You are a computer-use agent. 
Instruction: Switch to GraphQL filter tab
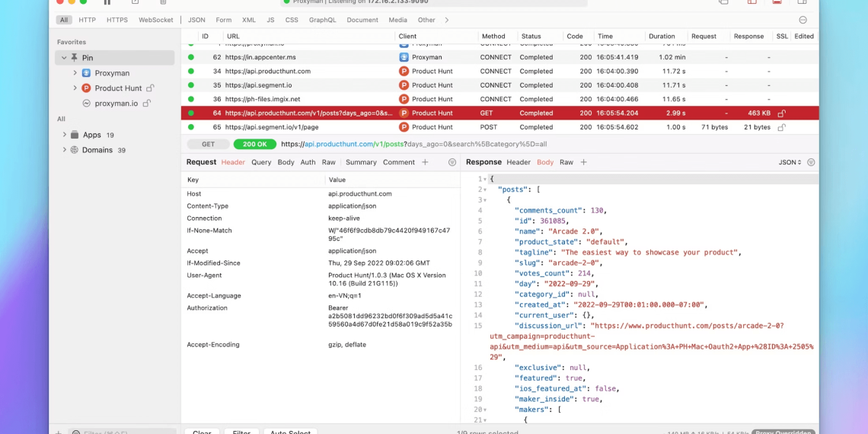tap(322, 20)
